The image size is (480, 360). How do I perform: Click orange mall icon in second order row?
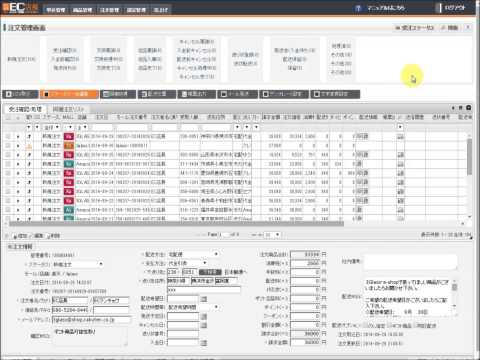pyautogui.click(x=69, y=146)
